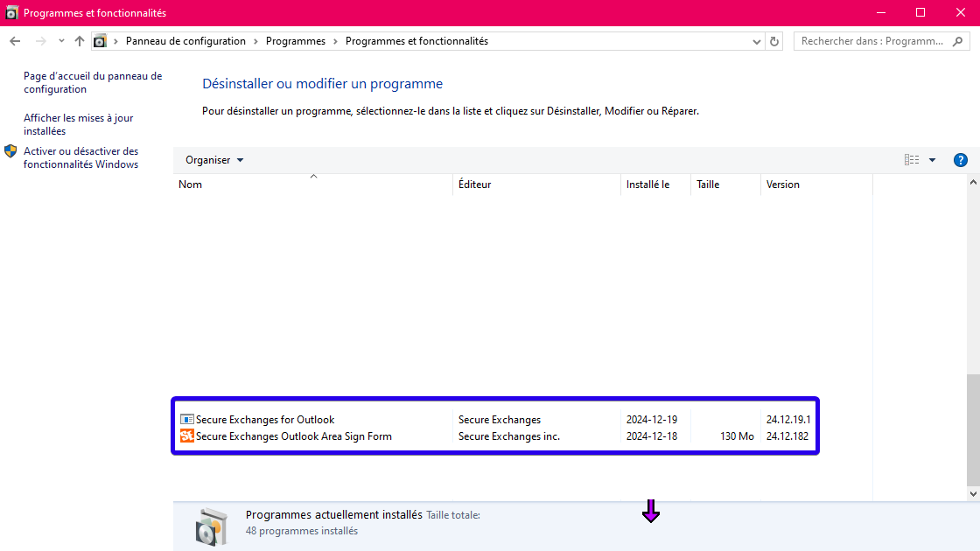Click scrollbar up arrow
This screenshot has height=551, width=980.
973,182
